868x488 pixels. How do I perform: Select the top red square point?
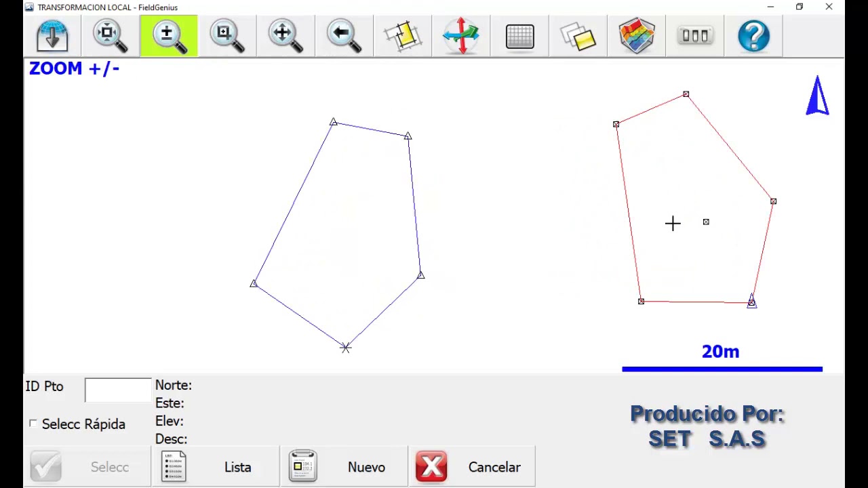686,94
